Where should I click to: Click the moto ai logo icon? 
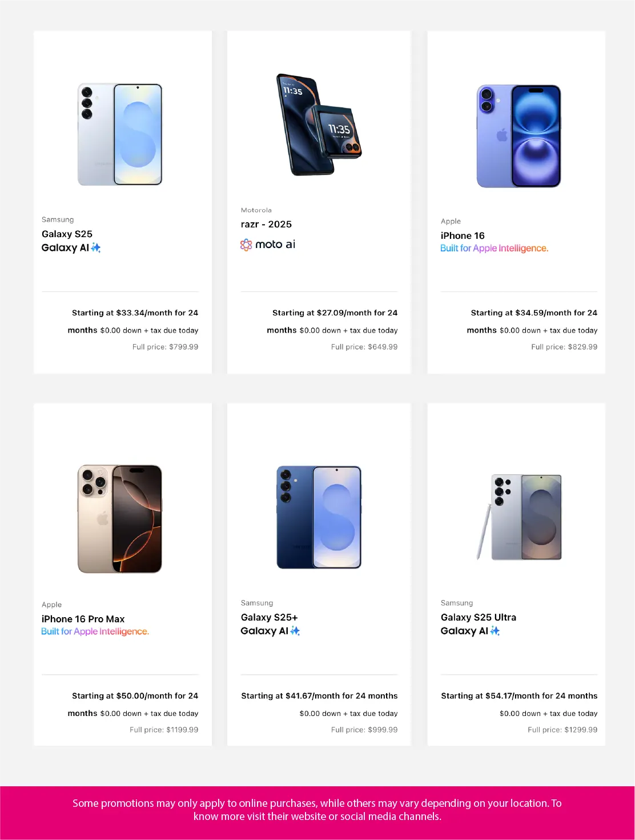pyautogui.click(x=246, y=245)
